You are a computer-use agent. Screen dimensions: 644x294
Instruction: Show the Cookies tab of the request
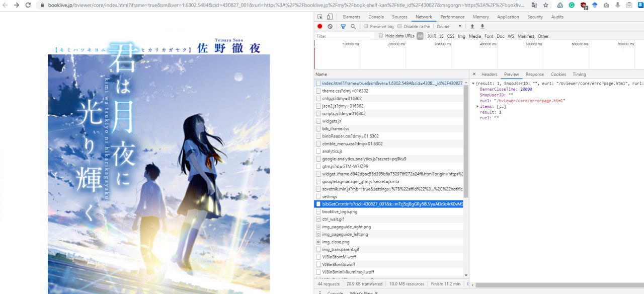(558, 74)
